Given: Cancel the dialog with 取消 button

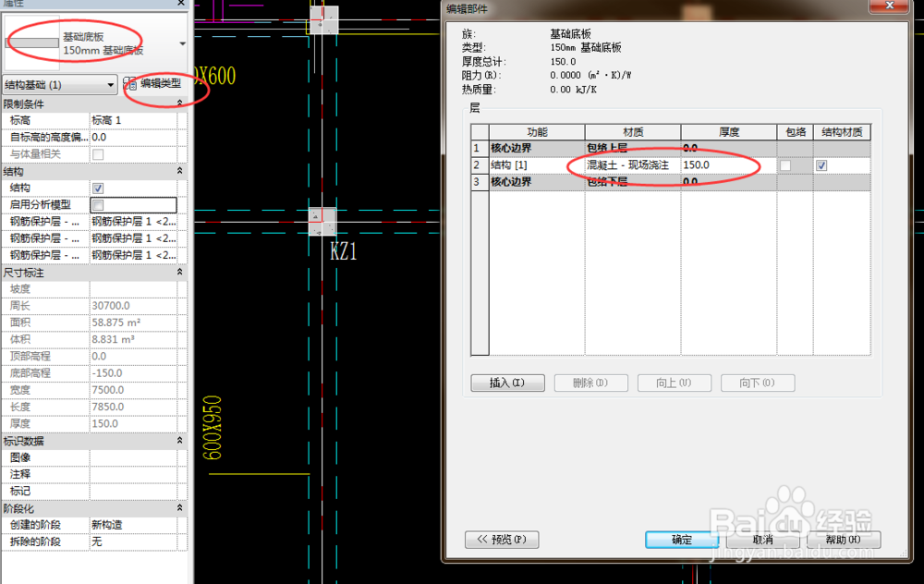Looking at the screenshot, I should click(x=762, y=540).
